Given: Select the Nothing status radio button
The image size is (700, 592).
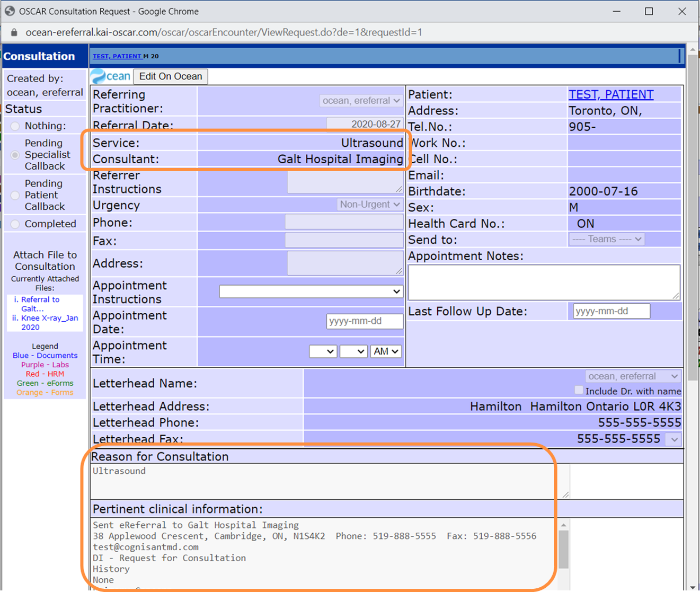Looking at the screenshot, I should 15,126.
